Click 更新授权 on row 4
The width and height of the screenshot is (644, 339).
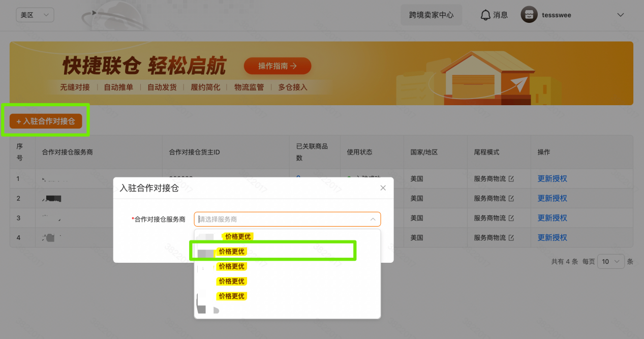pyautogui.click(x=552, y=237)
